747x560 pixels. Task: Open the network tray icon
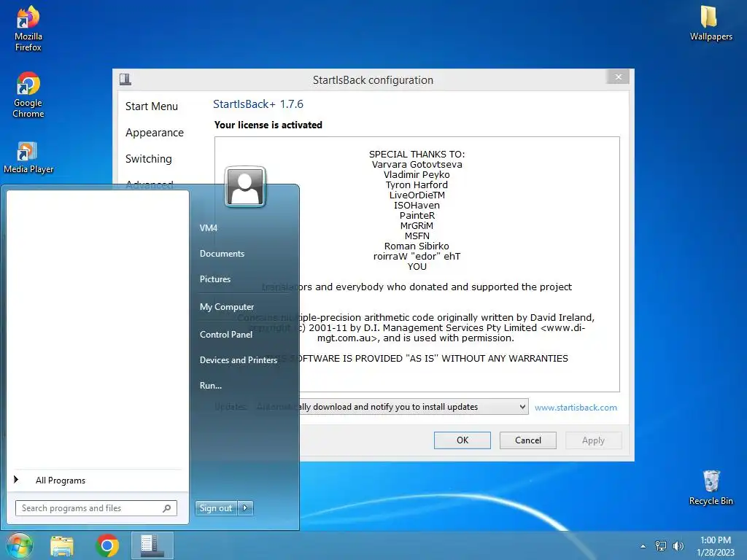tap(661, 546)
